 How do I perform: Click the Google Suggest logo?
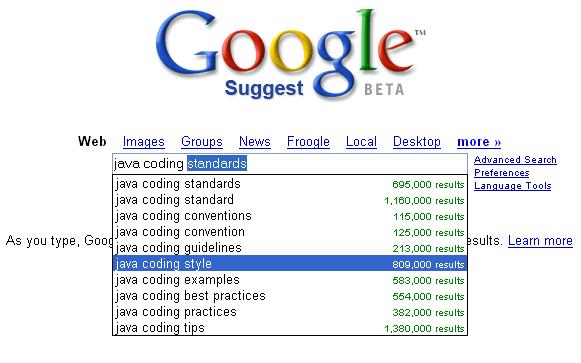click(x=290, y=54)
